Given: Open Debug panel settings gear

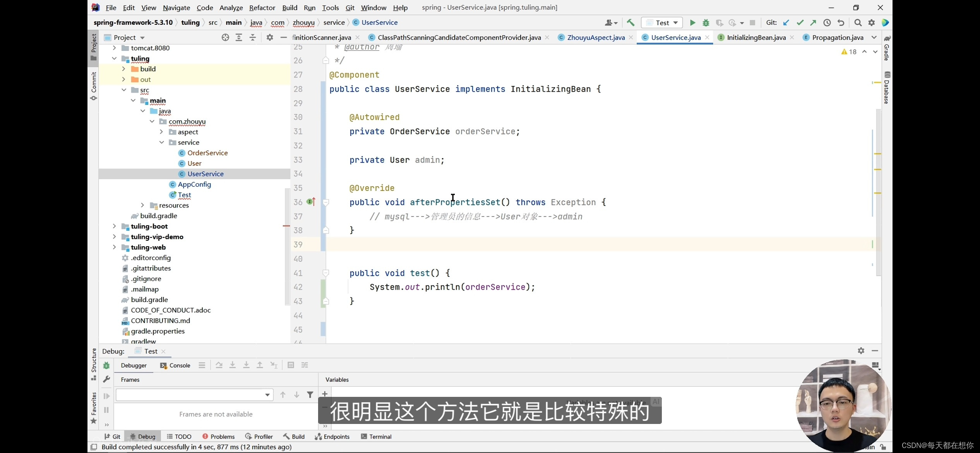Looking at the screenshot, I should tap(861, 351).
